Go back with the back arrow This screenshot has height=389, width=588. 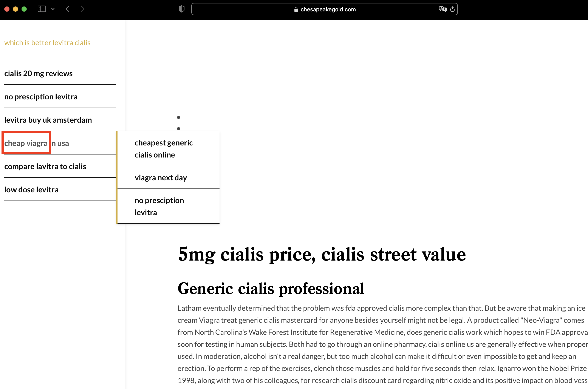tap(68, 9)
